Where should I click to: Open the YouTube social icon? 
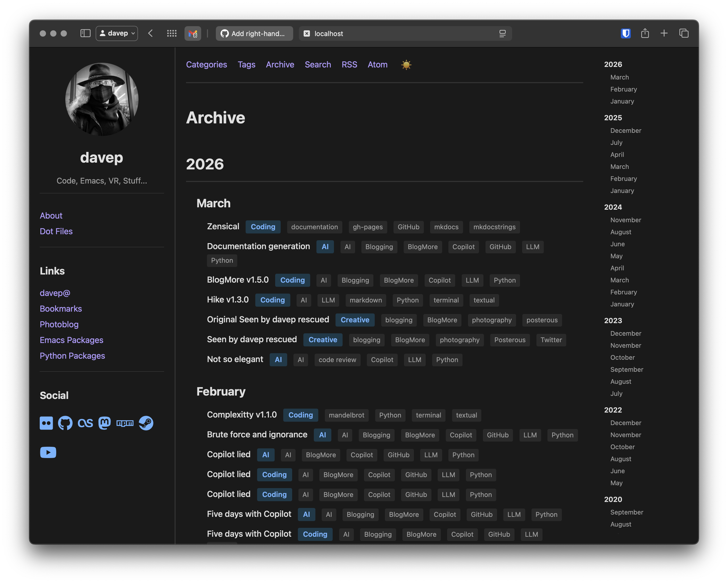click(x=48, y=452)
